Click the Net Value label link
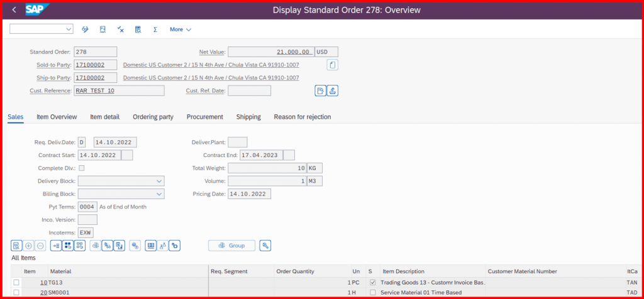644x299 pixels. tap(213, 52)
